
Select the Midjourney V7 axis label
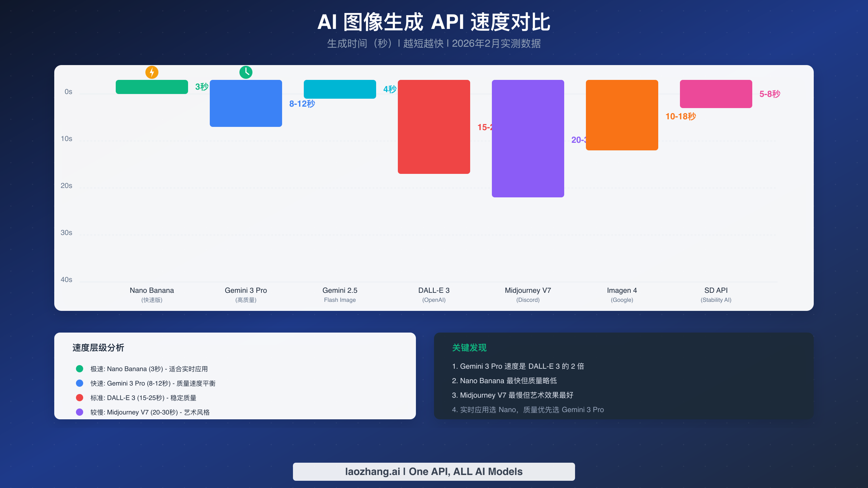pos(528,290)
